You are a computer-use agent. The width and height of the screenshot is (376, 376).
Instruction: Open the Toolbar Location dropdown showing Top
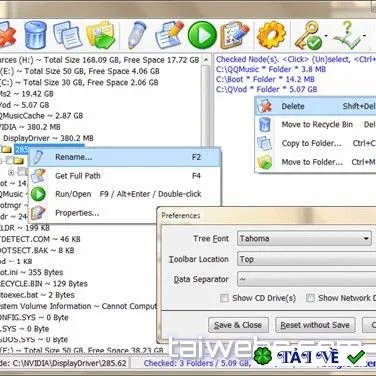click(307, 259)
